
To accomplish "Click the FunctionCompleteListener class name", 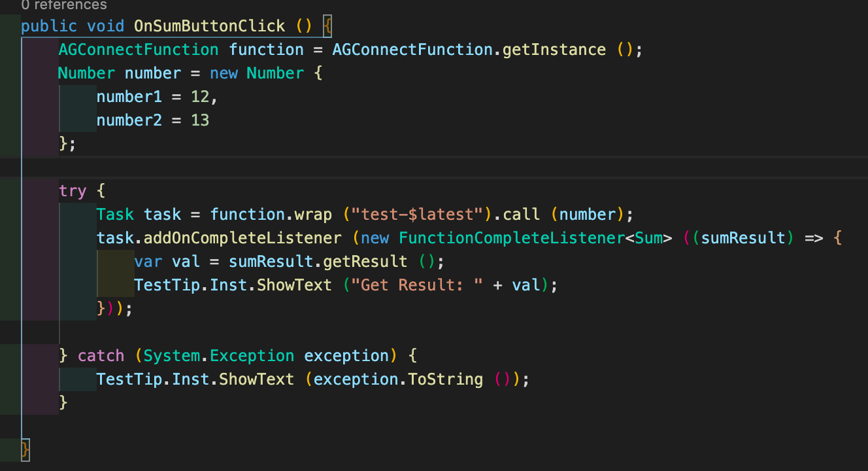I will pos(512,238).
